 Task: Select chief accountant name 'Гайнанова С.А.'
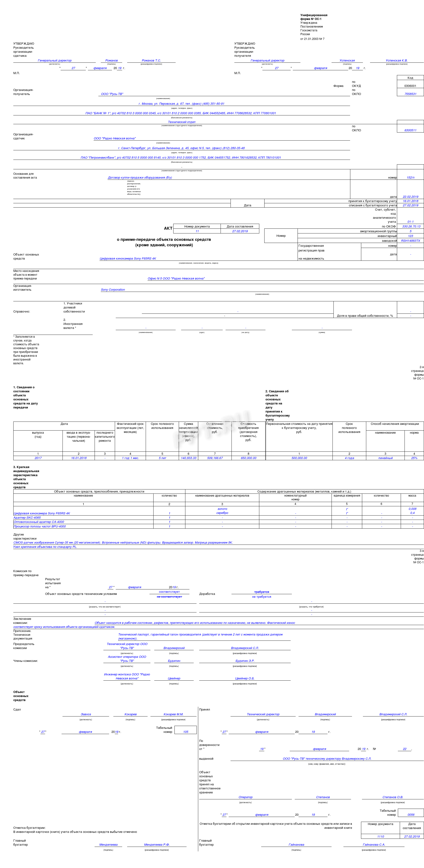(374, 845)
